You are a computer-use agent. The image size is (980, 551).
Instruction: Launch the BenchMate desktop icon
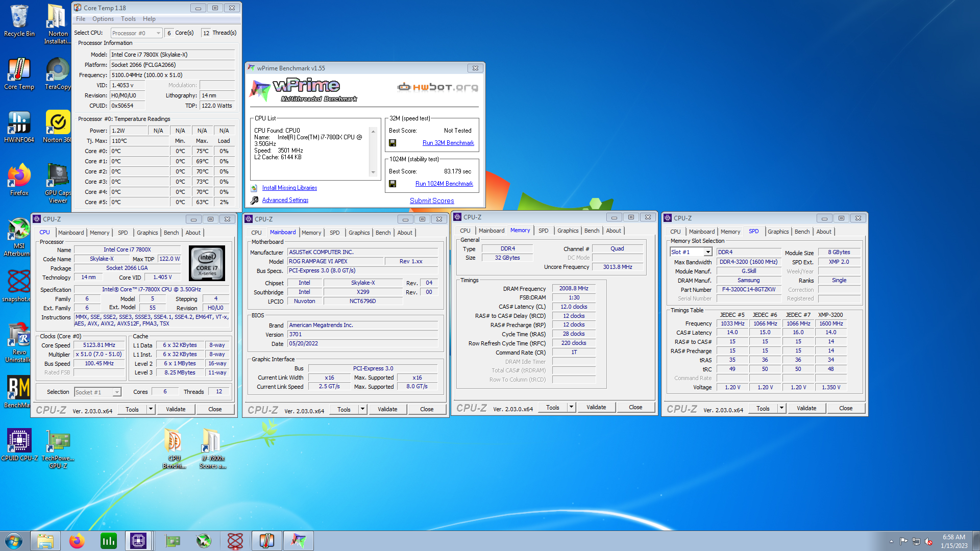pyautogui.click(x=18, y=392)
